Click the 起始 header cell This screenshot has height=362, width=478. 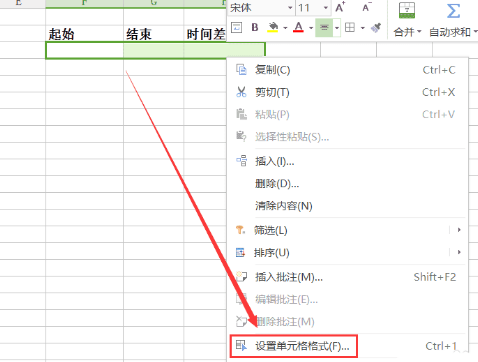pyautogui.click(x=84, y=33)
